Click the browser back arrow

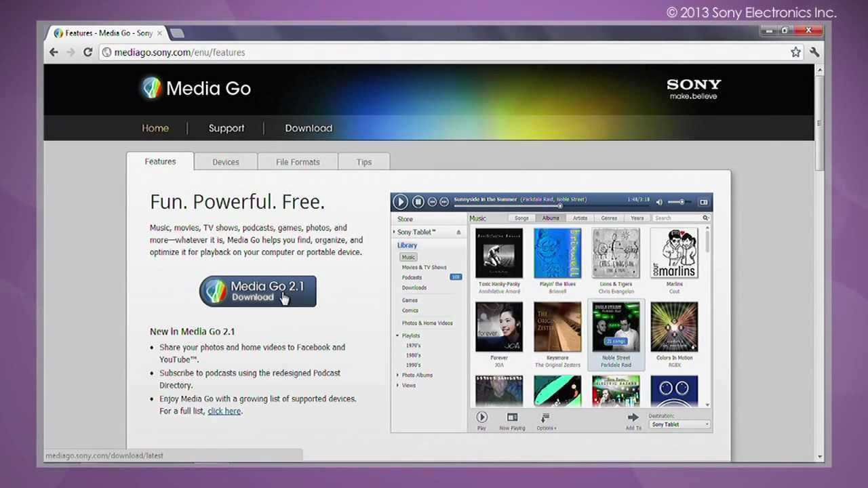tap(54, 52)
